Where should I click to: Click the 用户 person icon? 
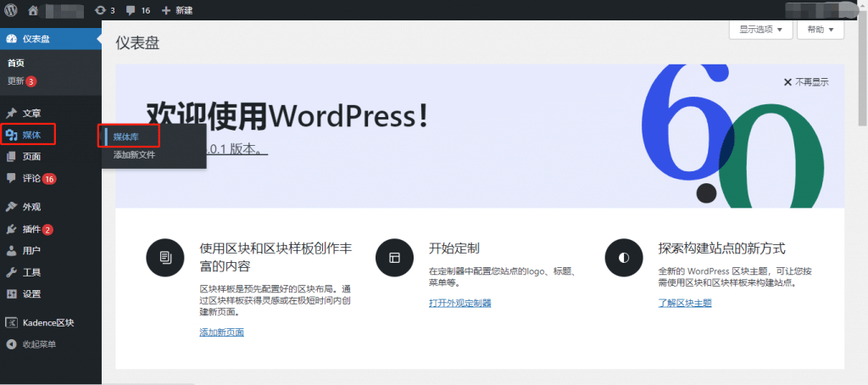point(12,251)
